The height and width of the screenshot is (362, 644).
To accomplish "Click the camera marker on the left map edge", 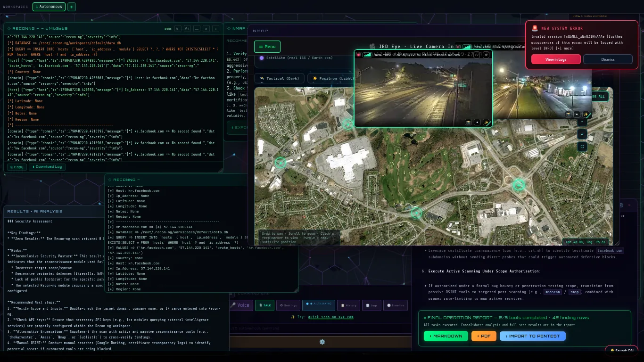I will point(280,163).
